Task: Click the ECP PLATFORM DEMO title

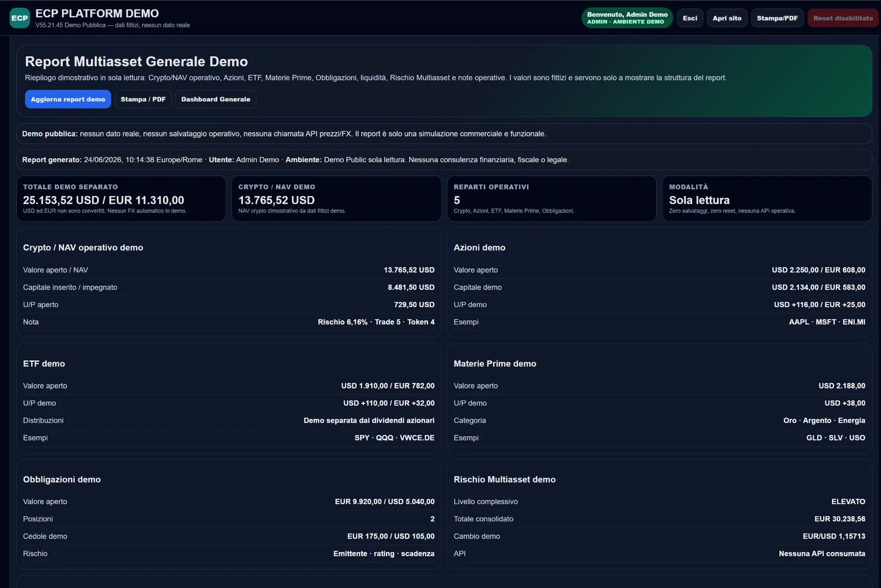Action: point(97,13)
